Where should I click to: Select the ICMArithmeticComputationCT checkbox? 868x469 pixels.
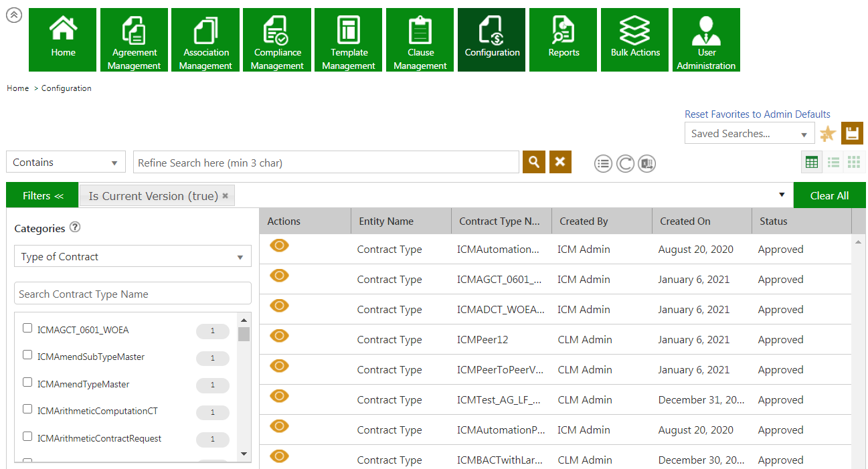pos(27,409)
